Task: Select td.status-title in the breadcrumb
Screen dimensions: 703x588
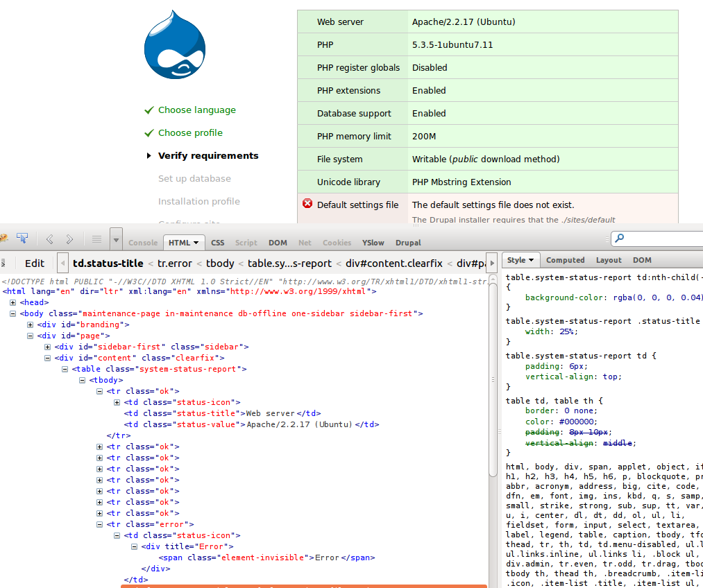Action: pos(108,263)
